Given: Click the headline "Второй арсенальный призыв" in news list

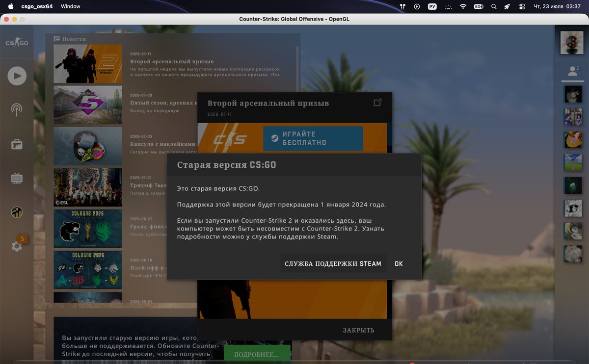Looking at the screenshot, I should 172,62.
